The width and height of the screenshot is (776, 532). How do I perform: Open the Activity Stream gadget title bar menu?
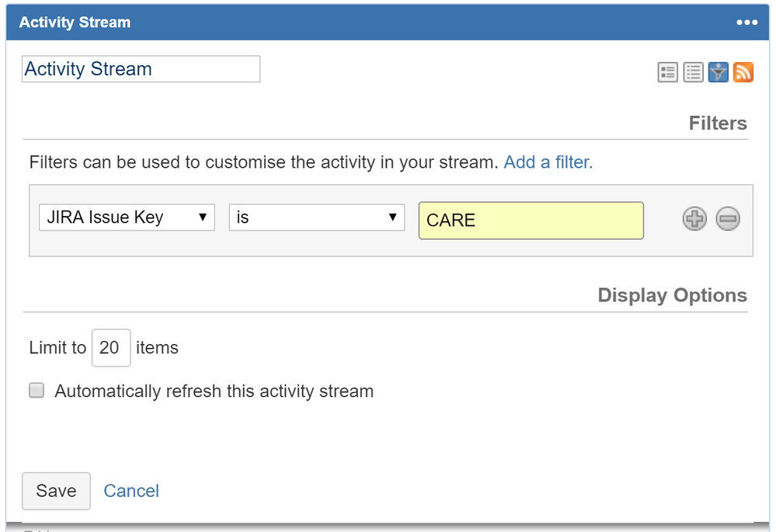pos(746,22)
